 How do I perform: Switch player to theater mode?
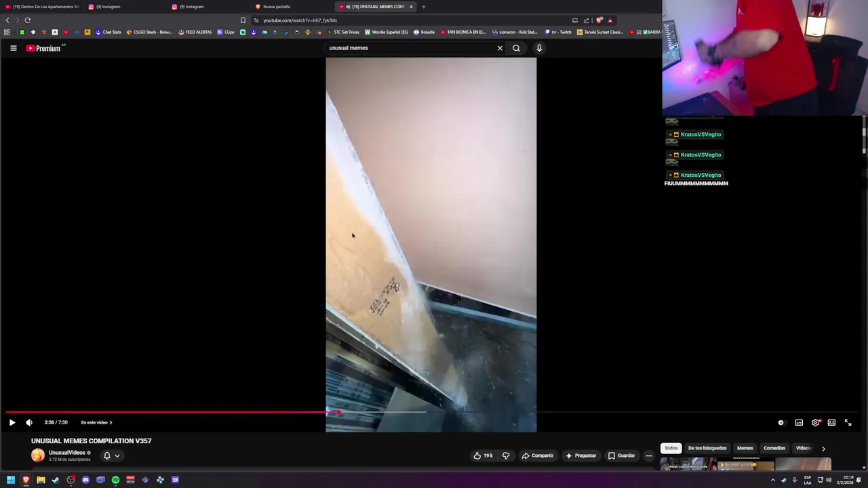point(831,422)
